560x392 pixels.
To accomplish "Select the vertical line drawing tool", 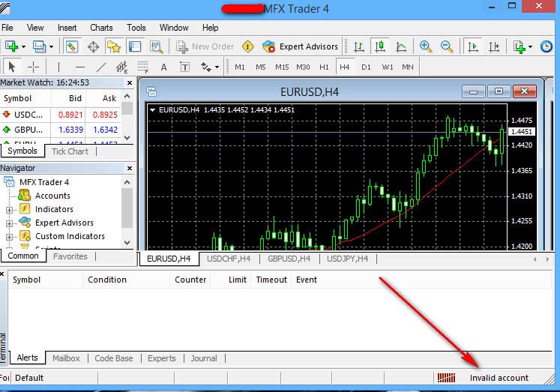I will 58,67.
